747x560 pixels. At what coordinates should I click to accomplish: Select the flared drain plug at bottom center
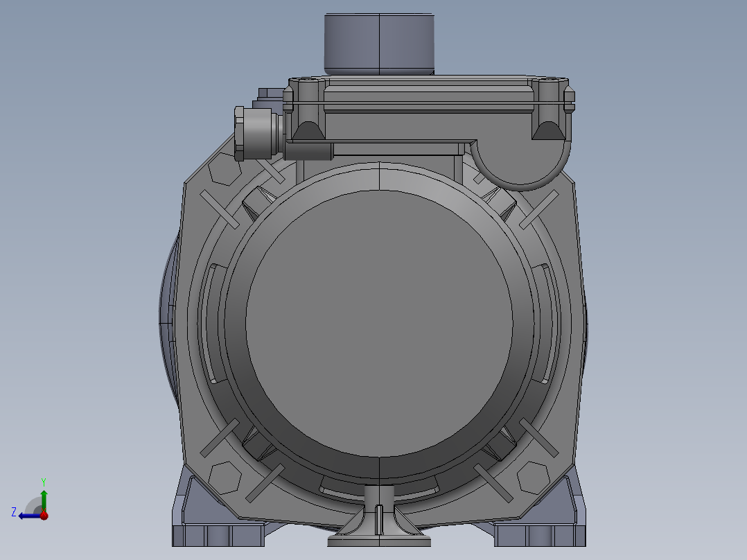[x=379, y=516]
